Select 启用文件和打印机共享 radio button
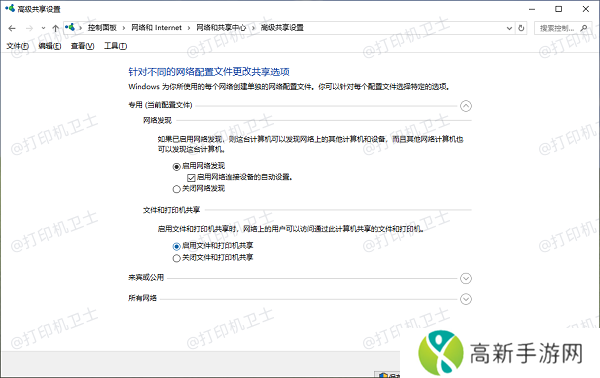The image size is (600, 378). (176, 246)
